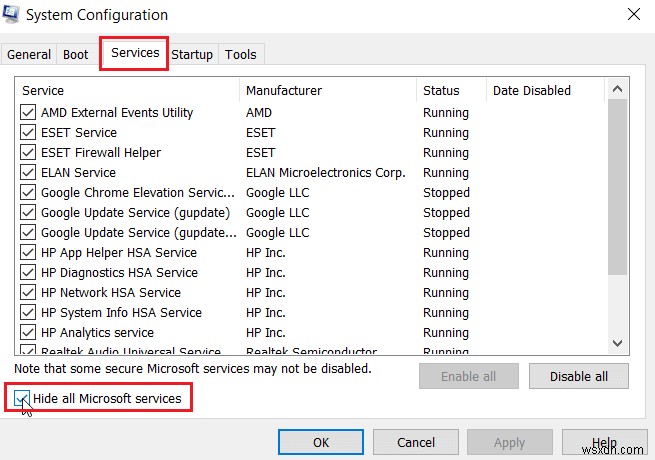Switch to the Startup tab
This screenshot has height=460, width=655.
click(192, 55)
